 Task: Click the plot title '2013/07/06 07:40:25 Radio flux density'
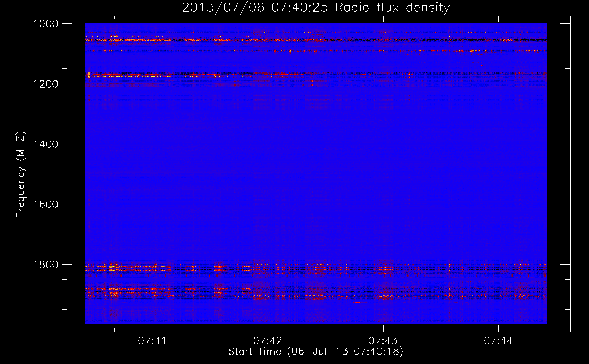pyautogui.click(x=316, y=7)
